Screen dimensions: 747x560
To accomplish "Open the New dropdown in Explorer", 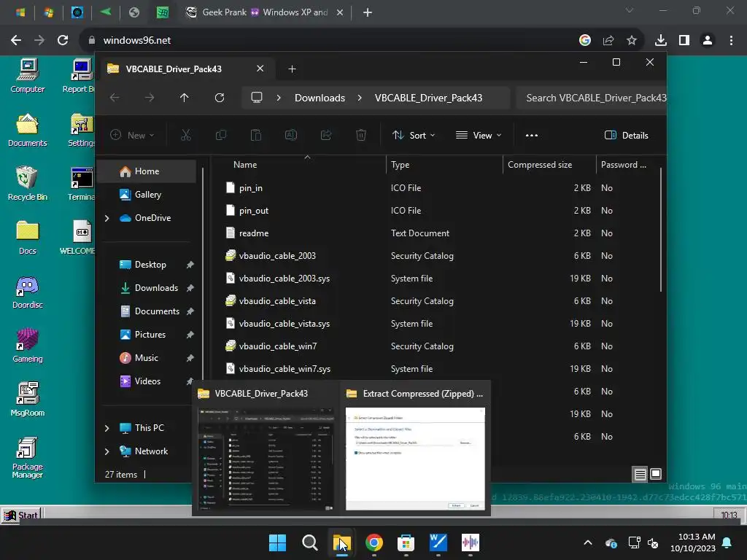I will click(132, 135).
